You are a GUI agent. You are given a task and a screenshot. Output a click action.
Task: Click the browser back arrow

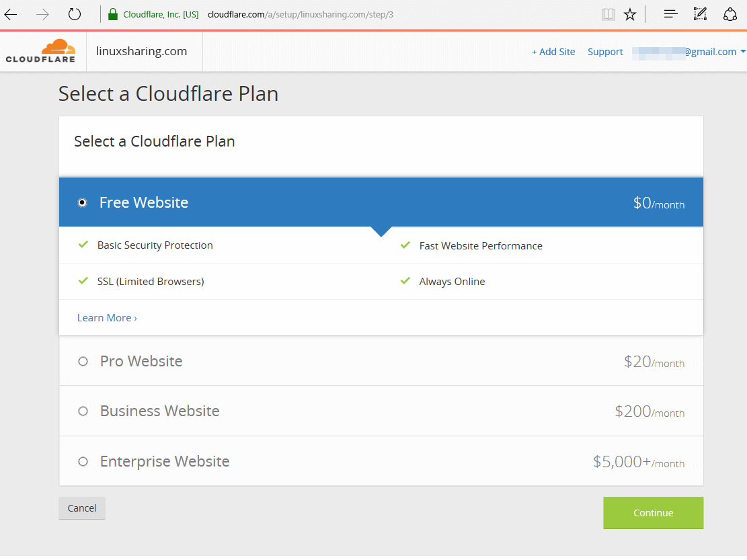tap(11, 14)
